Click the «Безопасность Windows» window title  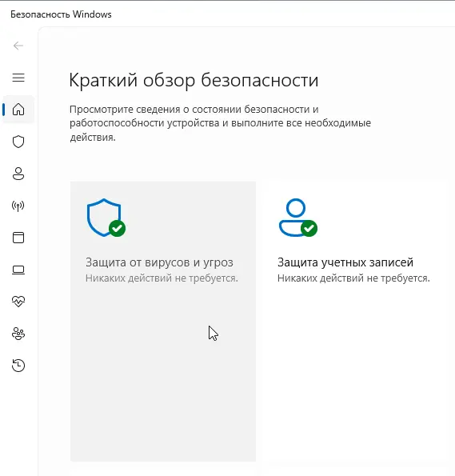point(61,14)
